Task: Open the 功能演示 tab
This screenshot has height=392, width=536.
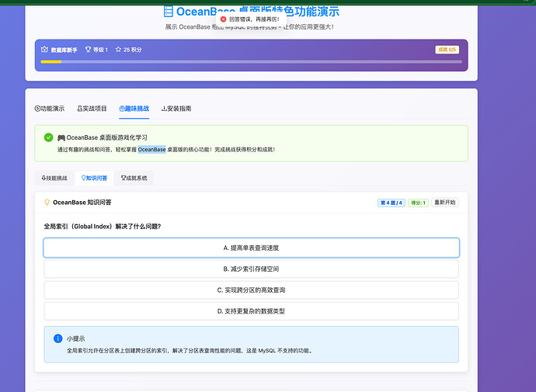Action: coord(50,109)
